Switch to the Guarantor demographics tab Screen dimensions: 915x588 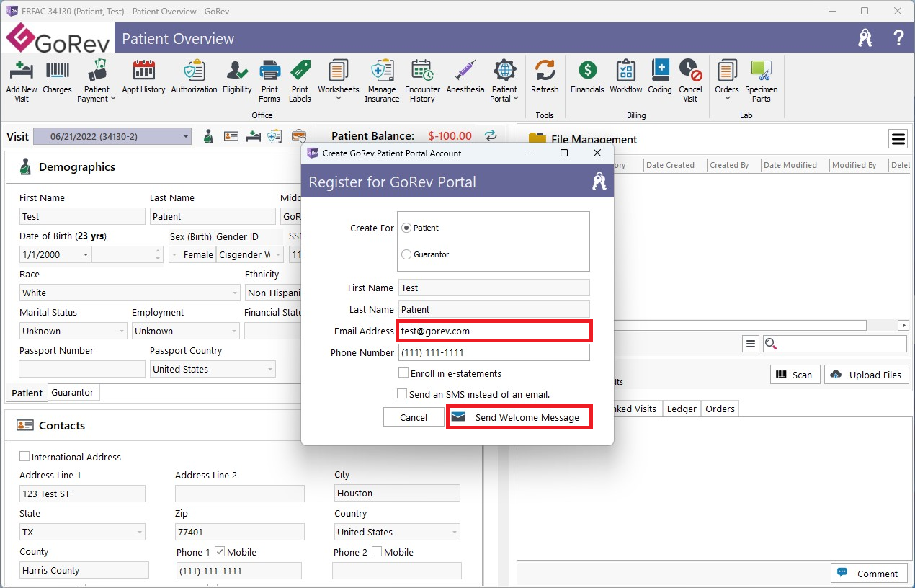click(73, 393)
